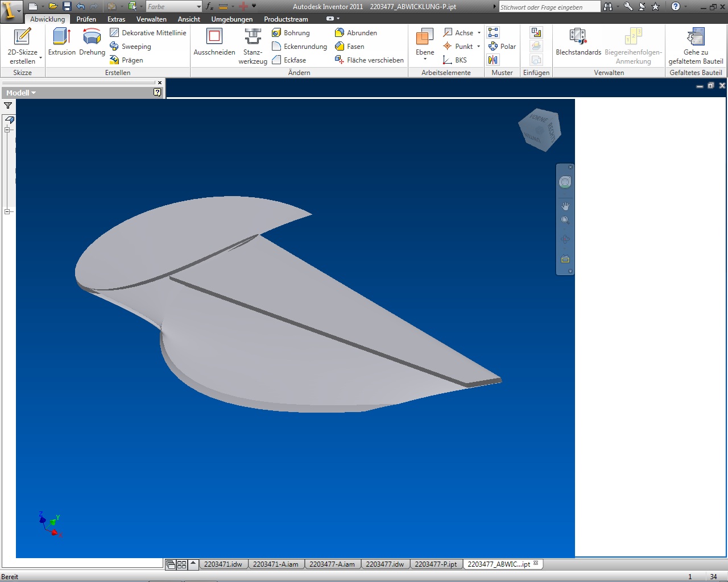This screenshot has height=582, width=728.
Task: Choose Dekorative Mittellinie tool
Action: [x=148, y=33]
